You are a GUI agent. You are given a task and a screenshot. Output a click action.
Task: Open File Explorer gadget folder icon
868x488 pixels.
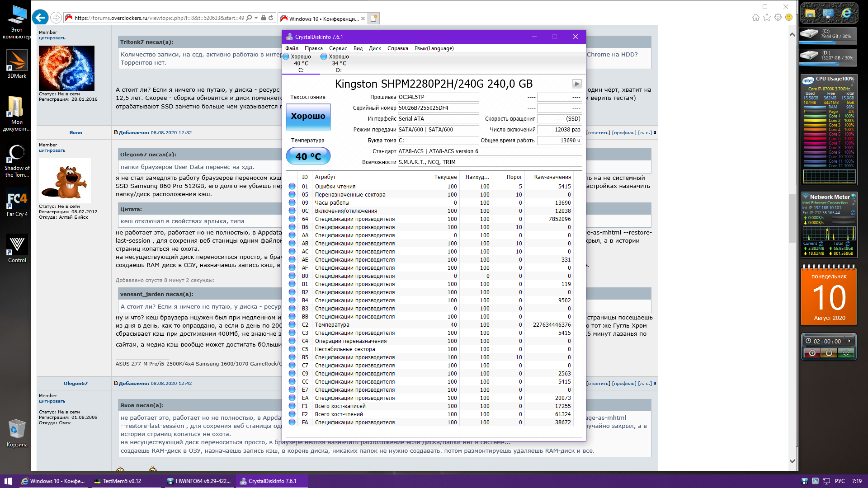pyautogui.click(x=810, y=13)
